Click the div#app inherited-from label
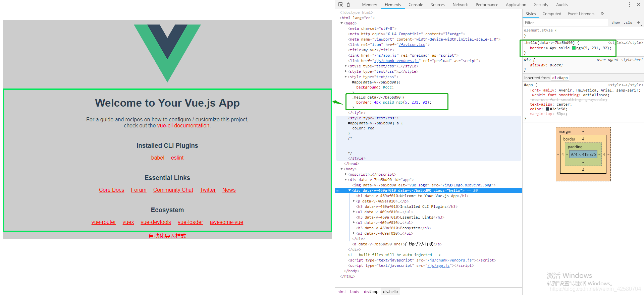This screenshot has height=295, width=644. point(560,78)
